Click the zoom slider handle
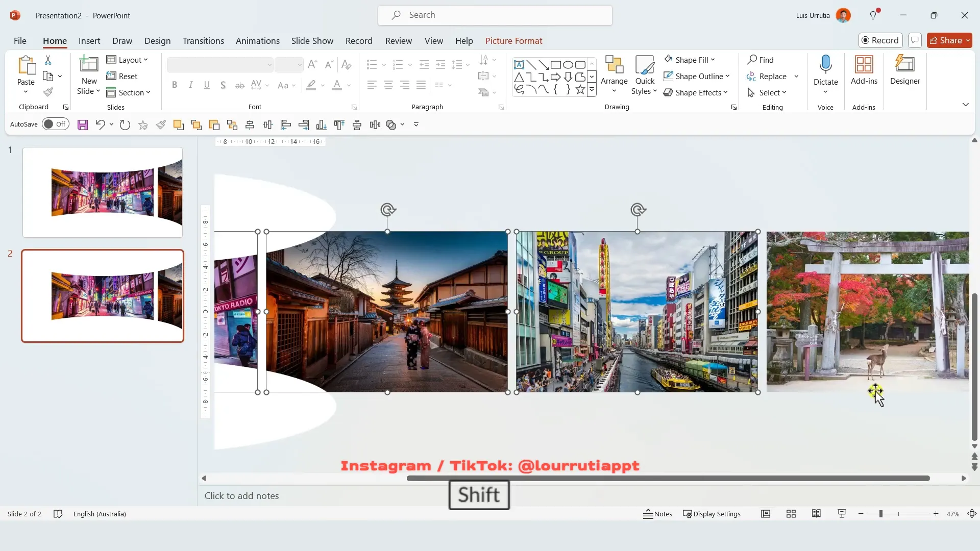 coord(880,514)
